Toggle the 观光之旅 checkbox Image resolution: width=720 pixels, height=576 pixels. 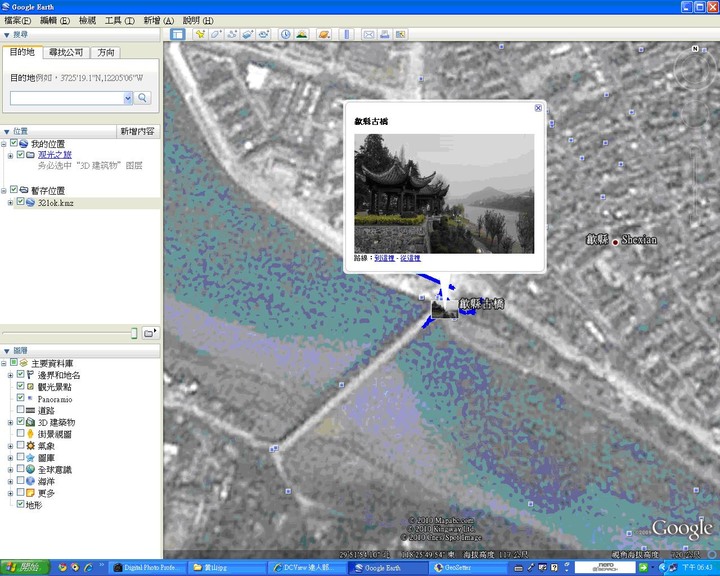(x=20, y=154)
